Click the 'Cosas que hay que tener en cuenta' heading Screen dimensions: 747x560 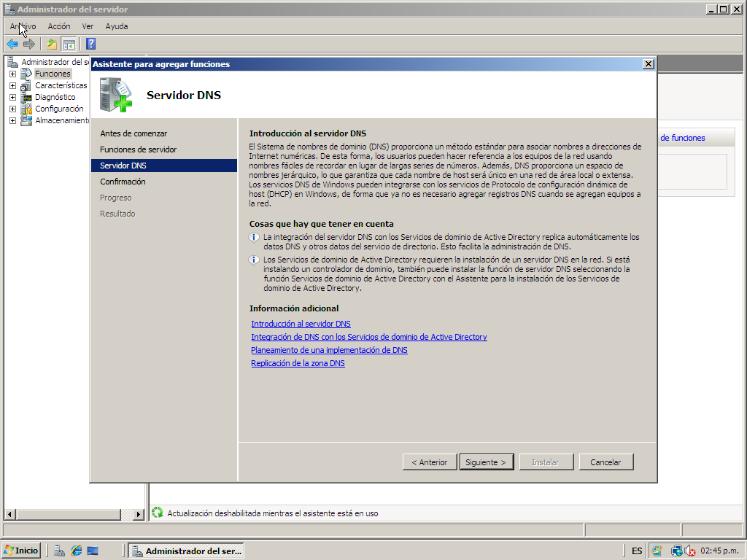[x=321, y=224]
